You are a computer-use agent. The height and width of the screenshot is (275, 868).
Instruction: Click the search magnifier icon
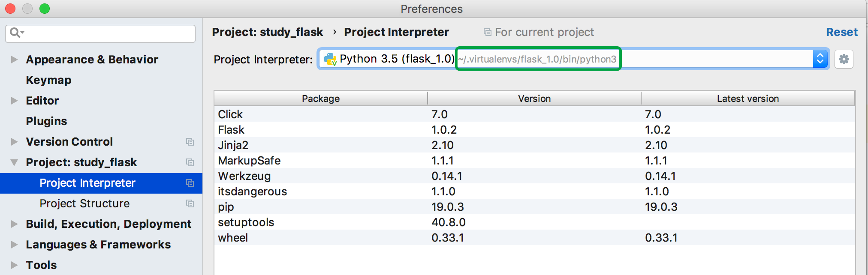pyautogui.click(x=15, y=33)
